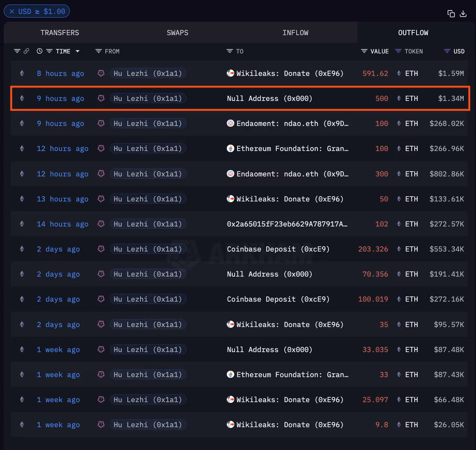Click Ethereum chain icon in the 14 hours ago row
The width and height of the screenshot is (476, 450).
[22, 224]
